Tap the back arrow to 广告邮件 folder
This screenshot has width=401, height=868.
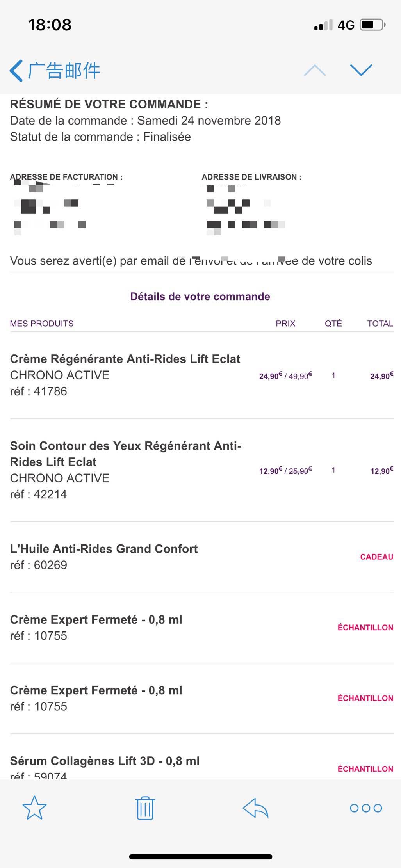pos(16,71)
